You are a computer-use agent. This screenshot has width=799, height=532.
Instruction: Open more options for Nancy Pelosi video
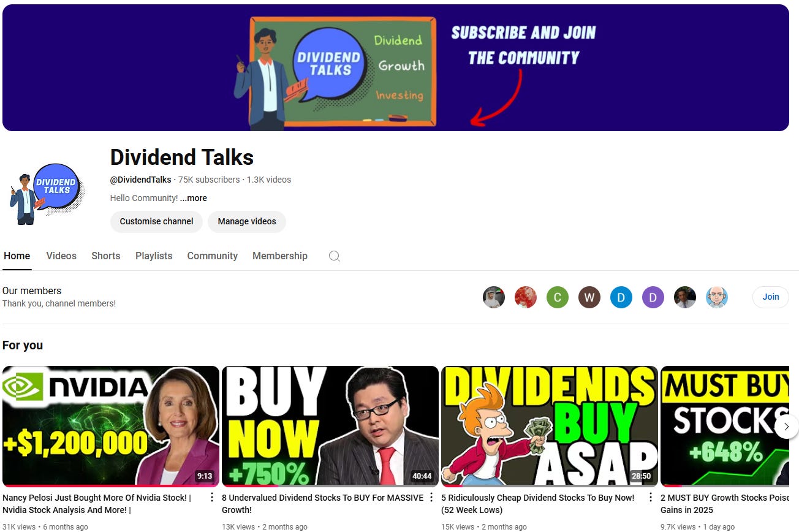pos(212,497)
